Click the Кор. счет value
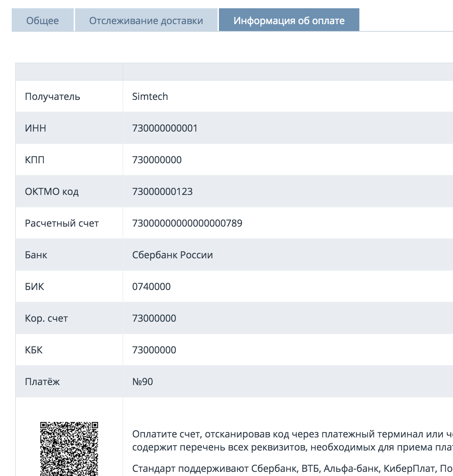The image size is (453, 476). point(154,318)
